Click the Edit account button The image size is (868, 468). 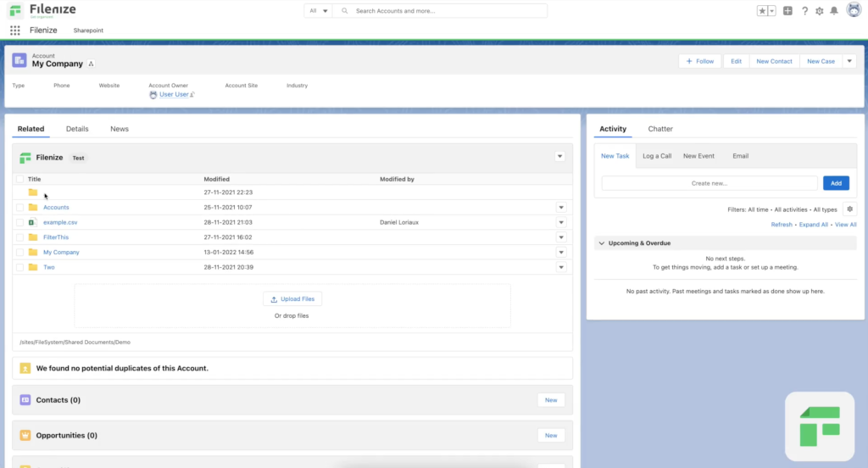point(736,61)
